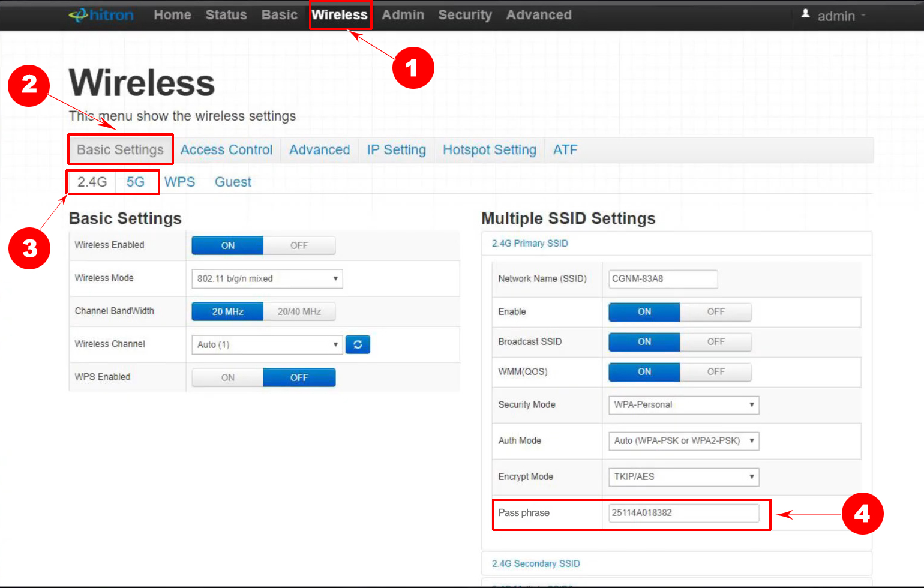Image resolution: width=924 pixels, height=588 pixels.
Task: Disable the 2.4G Primary SSID
Action: (x=716, y=311)
